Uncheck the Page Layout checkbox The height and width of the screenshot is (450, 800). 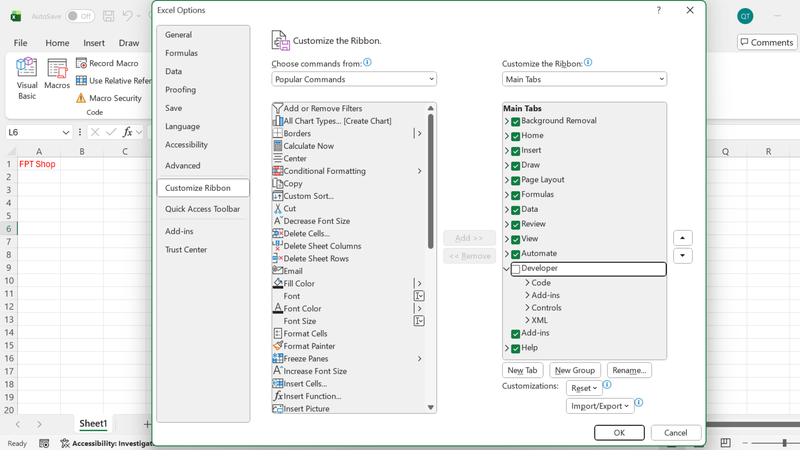coord(516,181)
